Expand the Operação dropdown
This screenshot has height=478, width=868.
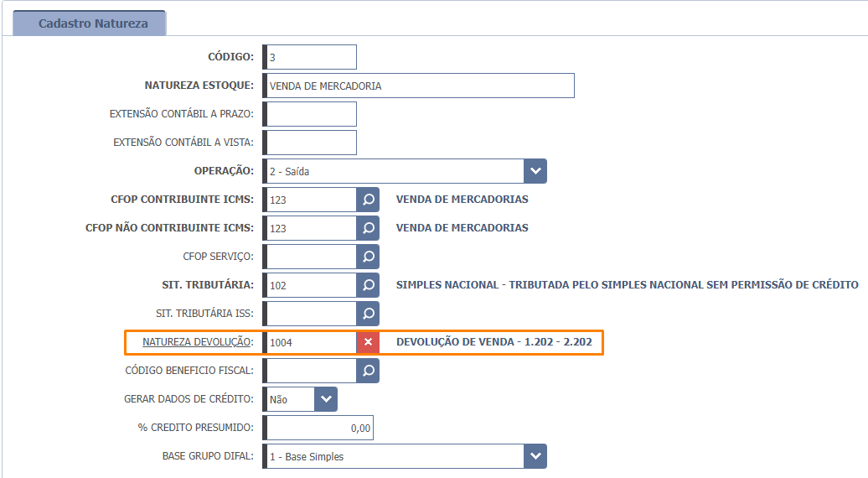[x=535, y=171]
